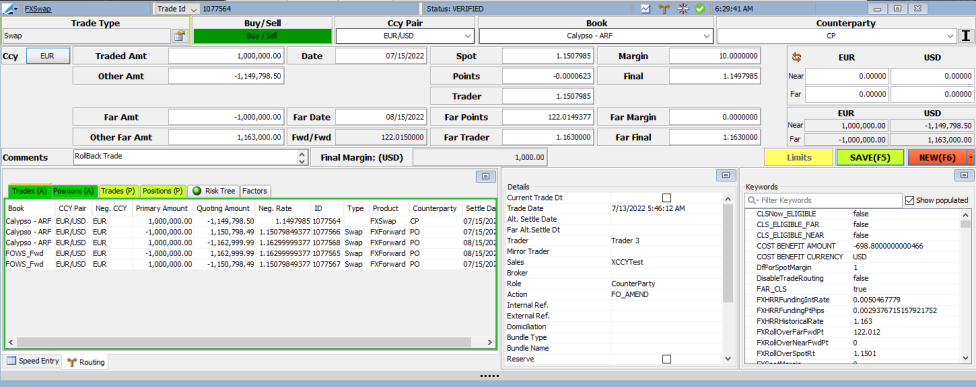Click the Margin field showing 10.0000000
The image size is (976, 387).
click(715, 56)
